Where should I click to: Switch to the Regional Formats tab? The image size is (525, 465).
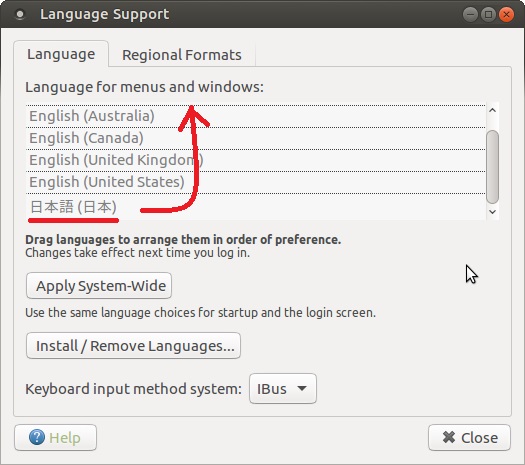(x=182, y=55)
